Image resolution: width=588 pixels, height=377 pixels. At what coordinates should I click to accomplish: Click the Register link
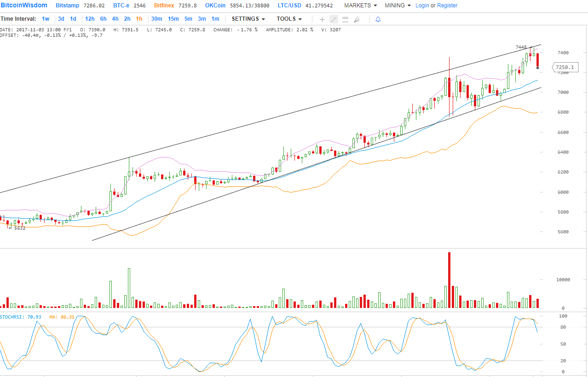[447, 6]
